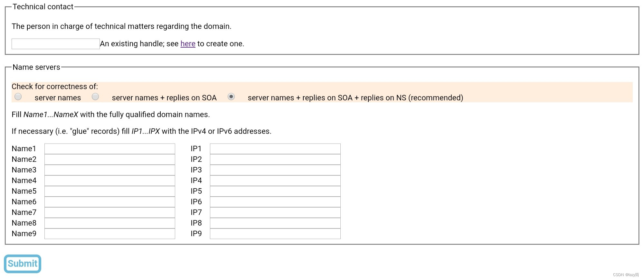
Task: Click the IP2 input field
Action: [x=275, y=159]
